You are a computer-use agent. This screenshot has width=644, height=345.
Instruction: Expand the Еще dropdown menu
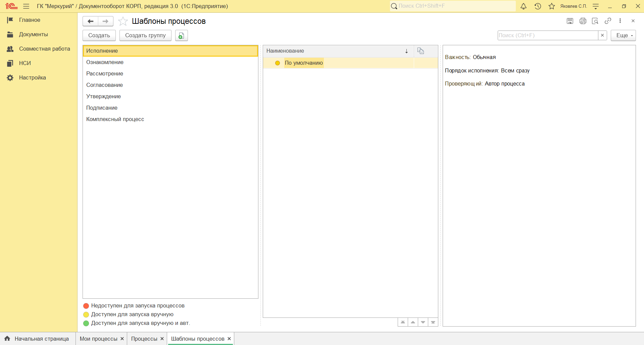point(623,35)
